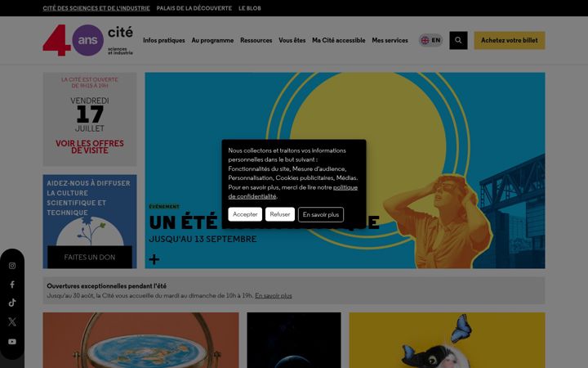This screenshot has height=368, width=588.
Task: Open En savoir plus about summer openings
Action: (x=274, y=295)
